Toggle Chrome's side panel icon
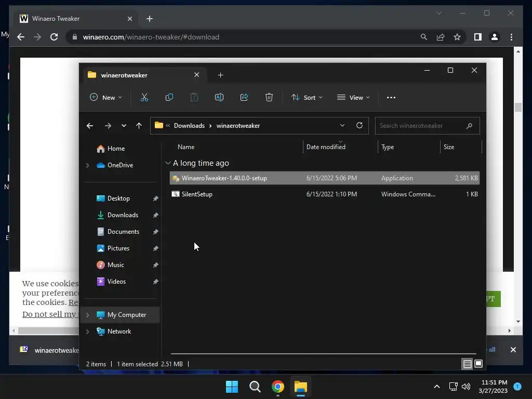 click(x=478, y=37)
